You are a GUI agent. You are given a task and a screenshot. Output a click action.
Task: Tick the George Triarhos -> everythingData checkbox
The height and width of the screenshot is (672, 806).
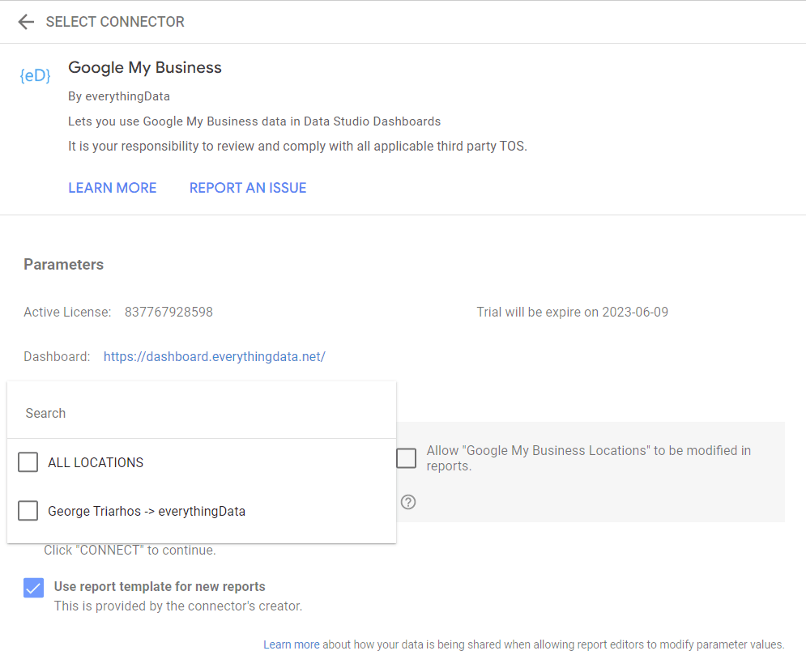tap(28, 511)
